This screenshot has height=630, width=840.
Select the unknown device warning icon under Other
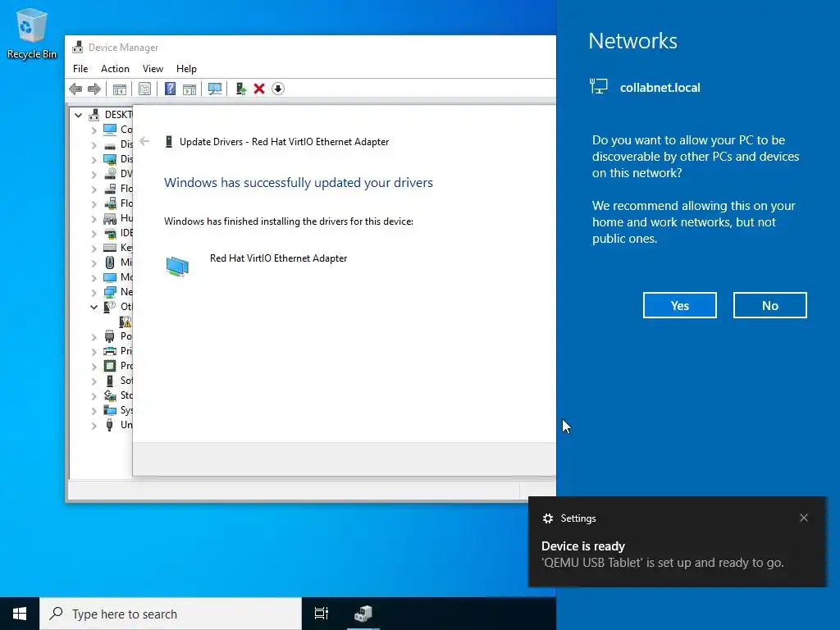pyautogui.click(x=126, y=322)
